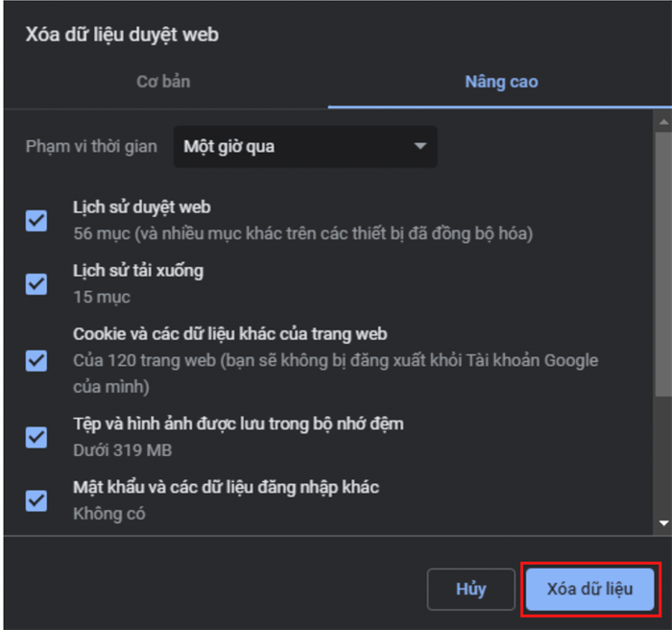Click the Lịch sử tải xuống label
672x630 pixels.
pyautogui.click(x=138, y=271)
